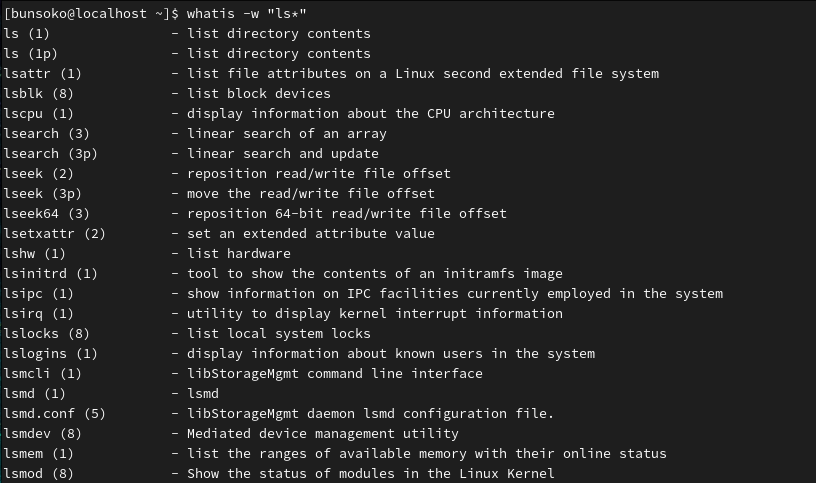Click the lsmod (8) entry
Viewport: 816px width, 483px height.
pyautogui.click(x=39, y=474)
